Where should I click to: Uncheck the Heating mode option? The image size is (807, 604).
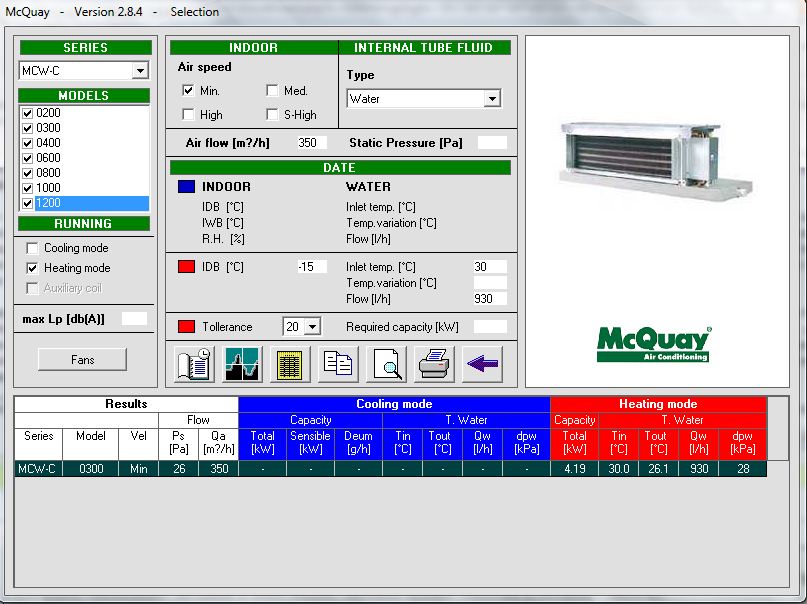32,268
